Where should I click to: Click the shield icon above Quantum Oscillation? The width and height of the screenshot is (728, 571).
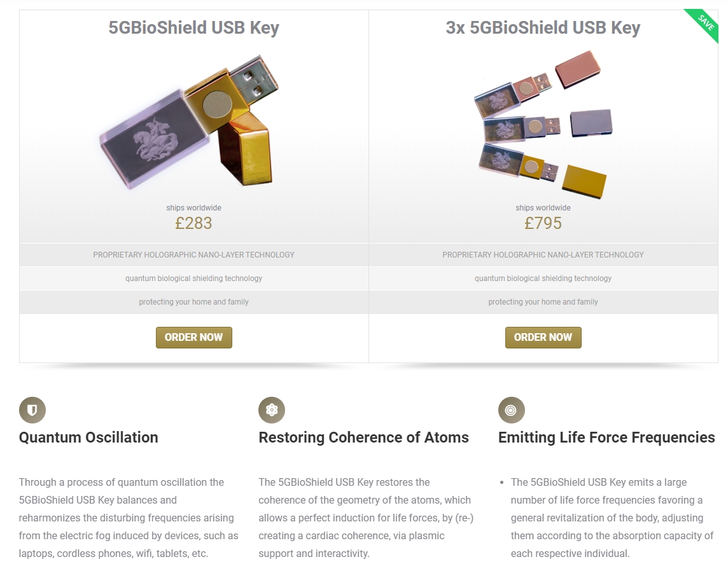[32, 410]
